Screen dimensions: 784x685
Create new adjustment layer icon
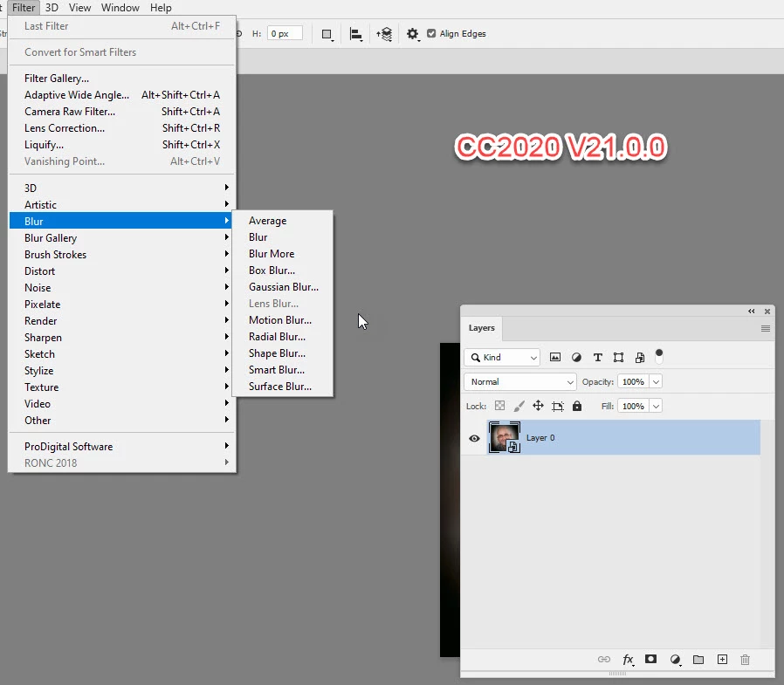(676, 660)
